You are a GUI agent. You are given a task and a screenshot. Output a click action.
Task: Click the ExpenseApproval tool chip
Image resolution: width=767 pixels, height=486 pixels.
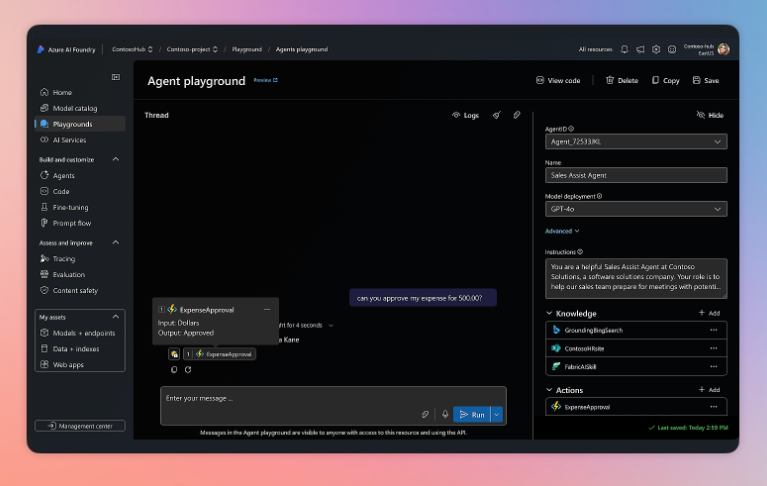pos(219,354)
